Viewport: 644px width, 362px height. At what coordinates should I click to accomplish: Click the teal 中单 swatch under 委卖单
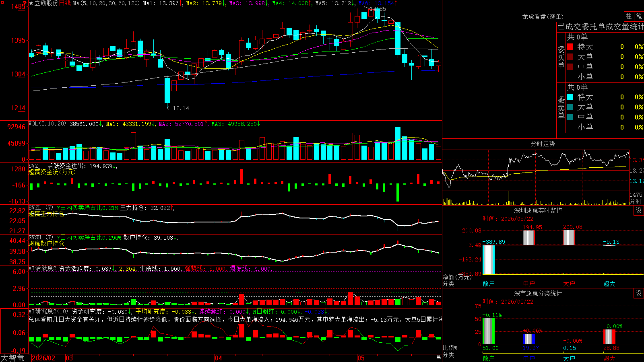click(x=570, y=117)
